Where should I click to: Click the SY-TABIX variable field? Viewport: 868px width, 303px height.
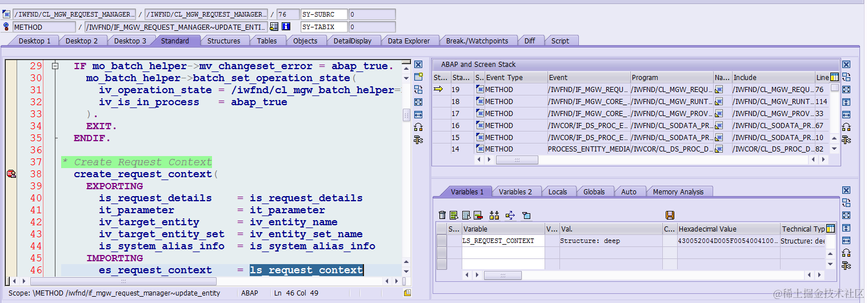(324, 27)
